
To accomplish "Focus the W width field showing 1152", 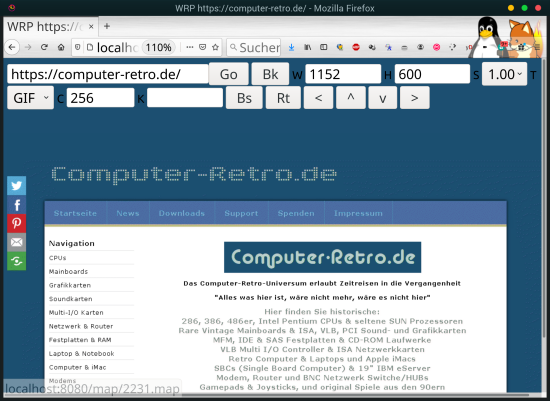I will 343,74.
